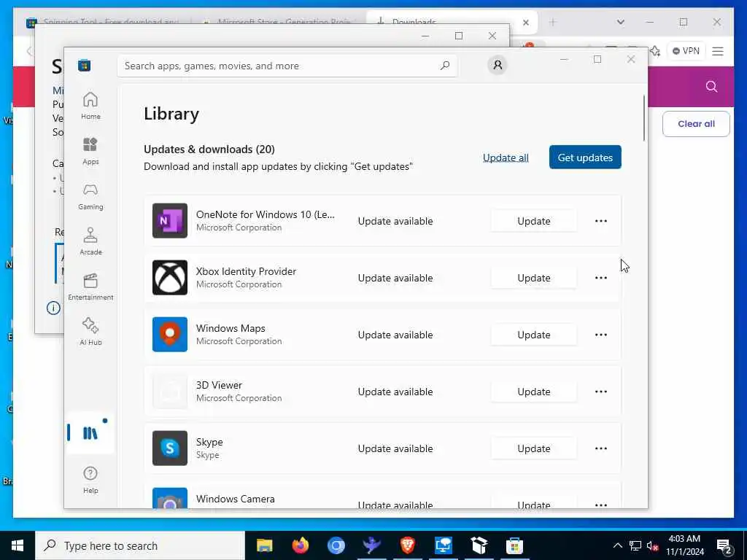
Task: Open Home in Microsoft Store sidebar
Action: tap(90, 106)
